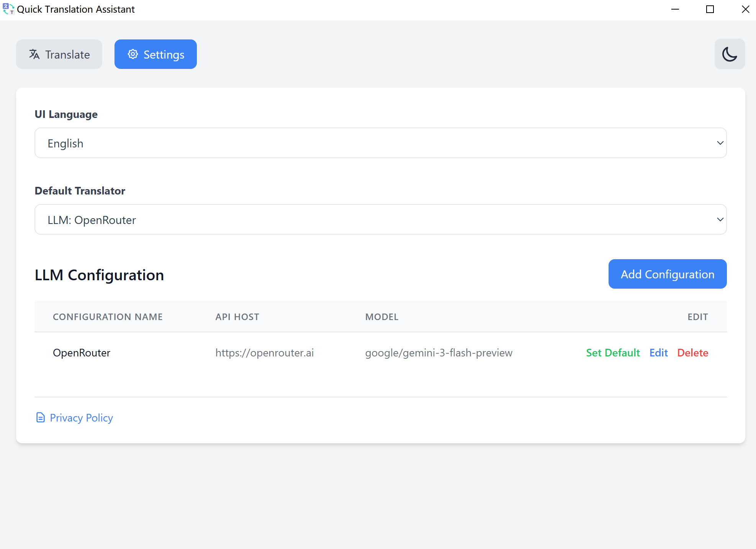Click the app logo in title bar
Viewport: 756px width, 549px height.
point(8,9)
